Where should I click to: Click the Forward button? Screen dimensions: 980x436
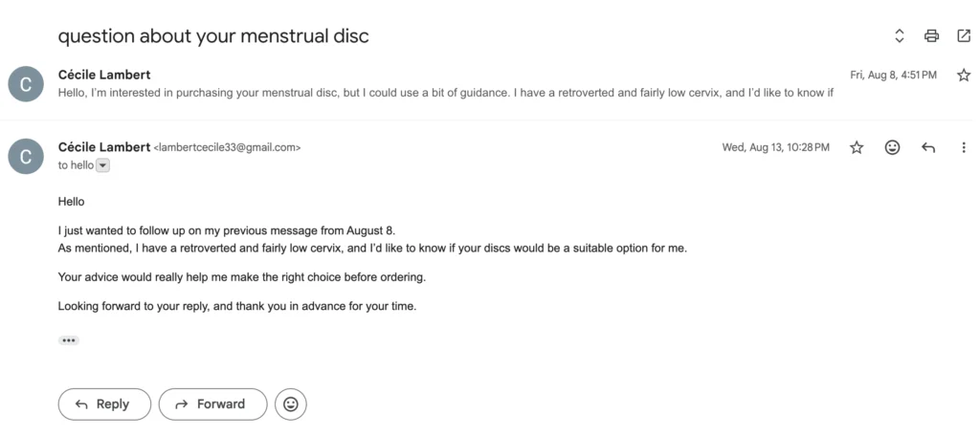coord(212,404)
